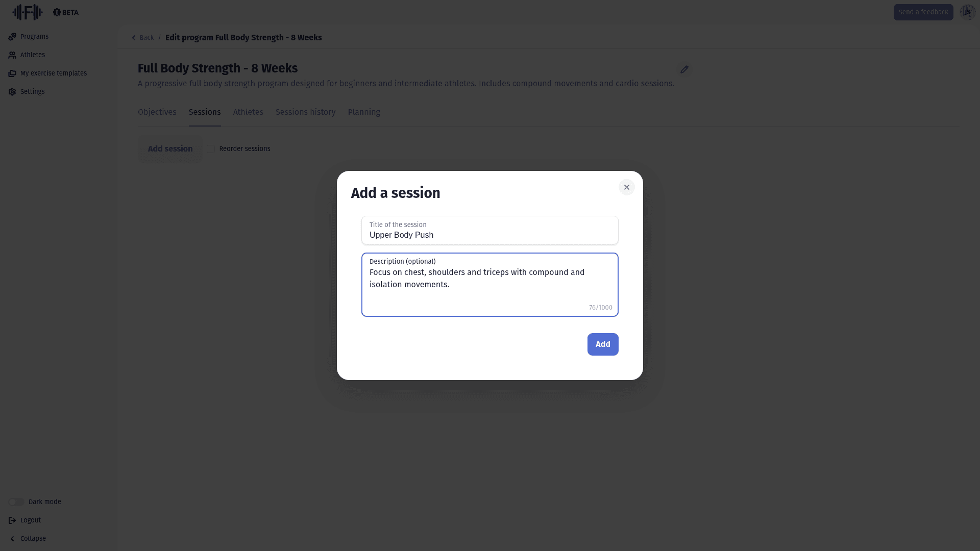Open the Planning tab

point(364,112)
